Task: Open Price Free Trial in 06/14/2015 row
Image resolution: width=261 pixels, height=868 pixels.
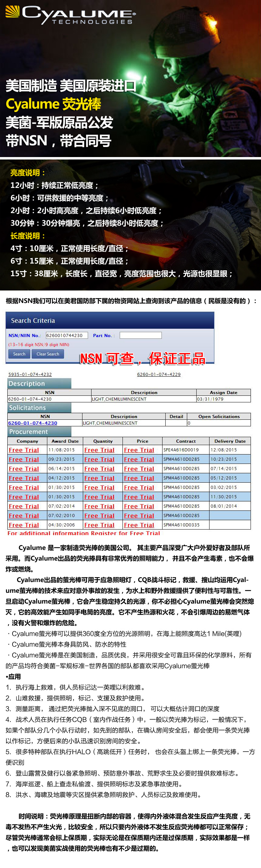Action: [x=139, y=469]
